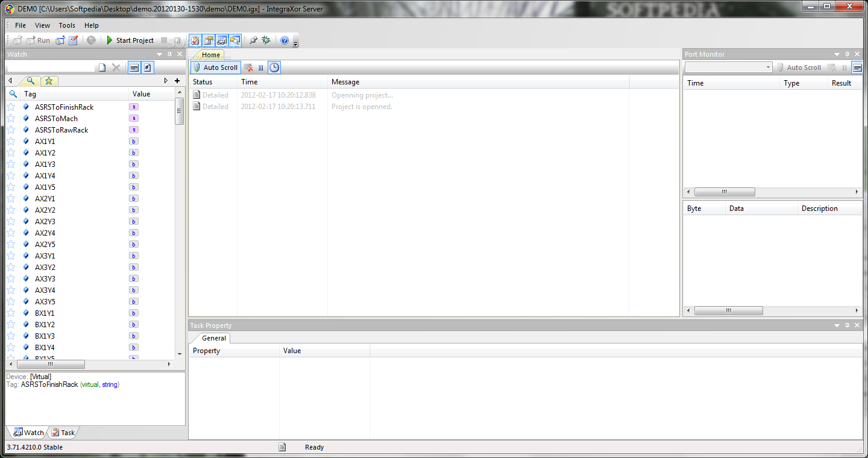Image resolution: width=868 pixels, height=458 pixels.
Task: Click the Run toolbar button
Action: pyautogui.click(x=38, y=40)
